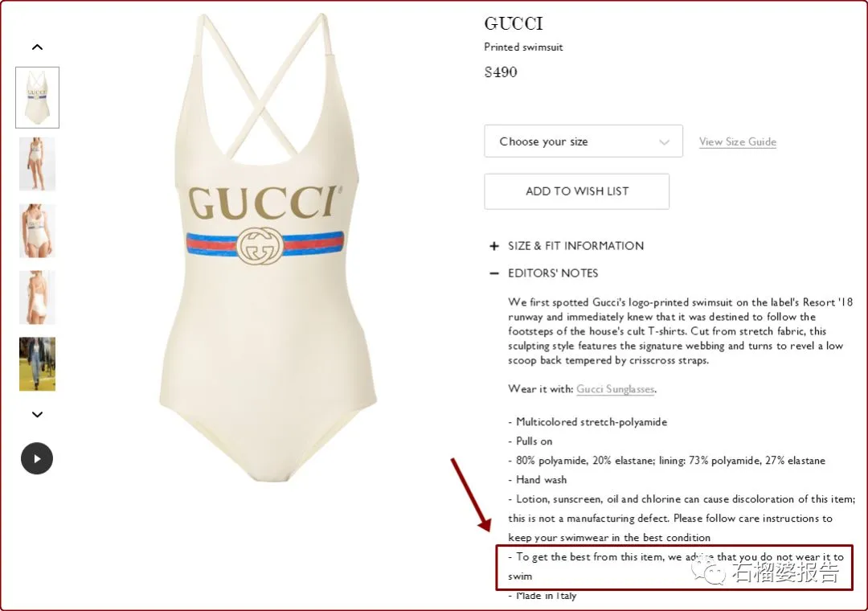The height and width of the screenshot is (611, 868).
Task: Open the Gucci Sunglasses link
Action: coord(615,389)
